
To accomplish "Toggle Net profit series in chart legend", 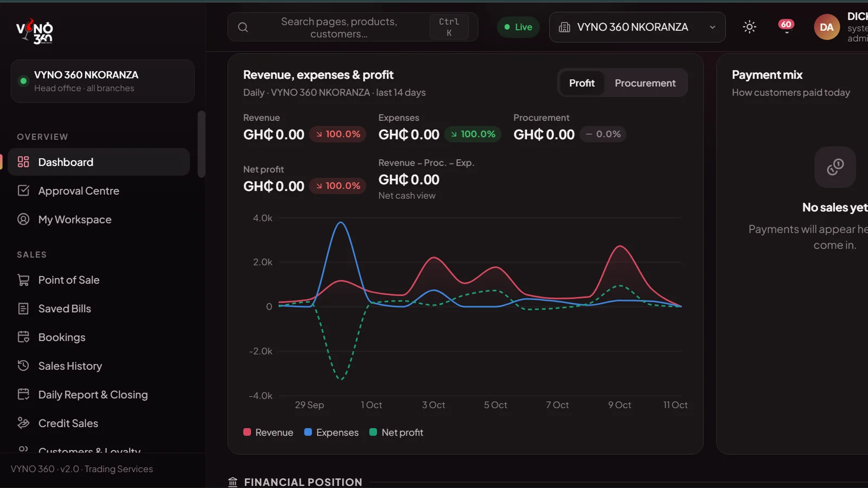I will [396, 432].
